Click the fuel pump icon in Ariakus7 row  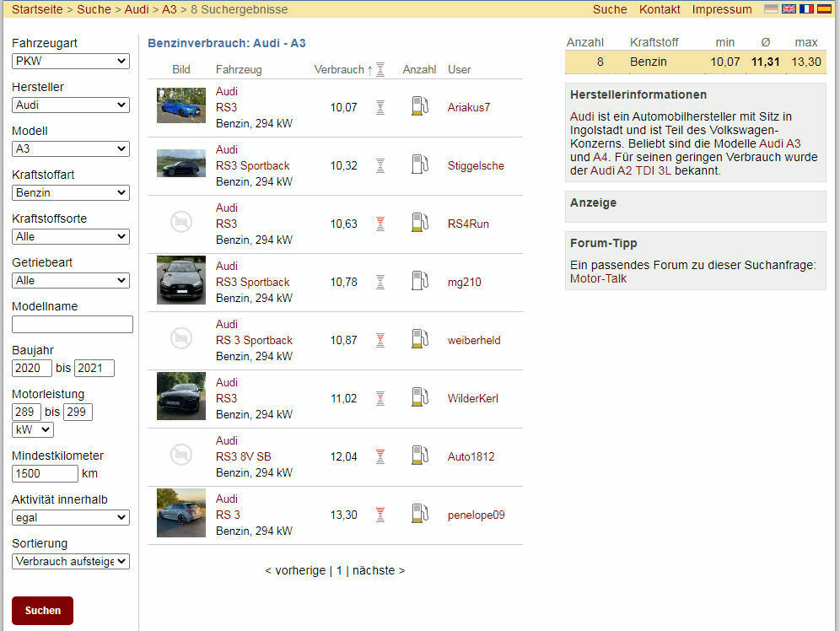(x=419, y=106)
